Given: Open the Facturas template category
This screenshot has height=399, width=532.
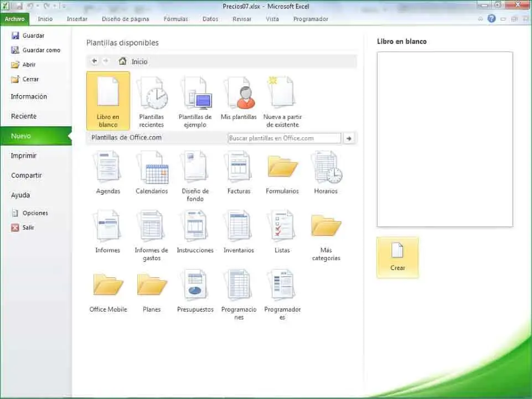Looking at the screenshot, I should tap(239, 173).
